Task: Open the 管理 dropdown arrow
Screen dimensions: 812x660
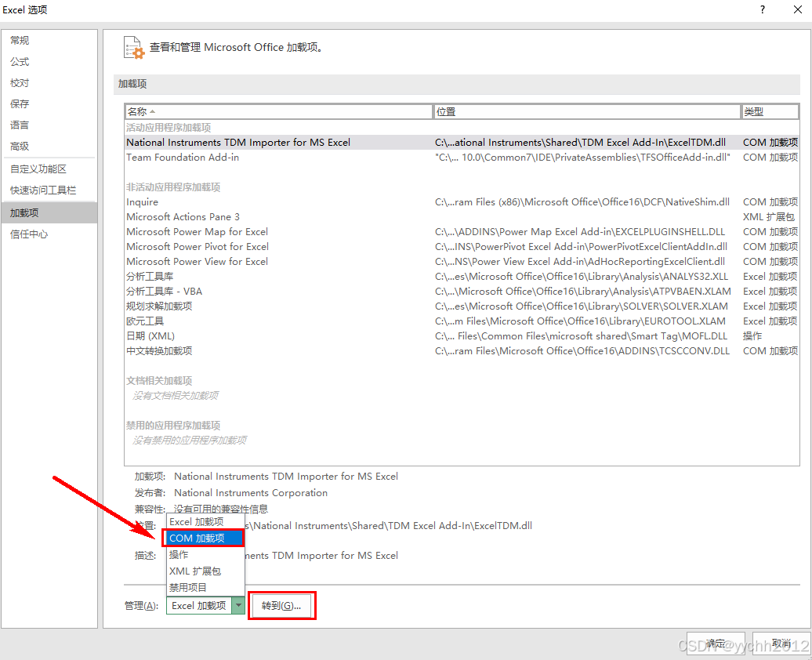Action: click(238, 605)
